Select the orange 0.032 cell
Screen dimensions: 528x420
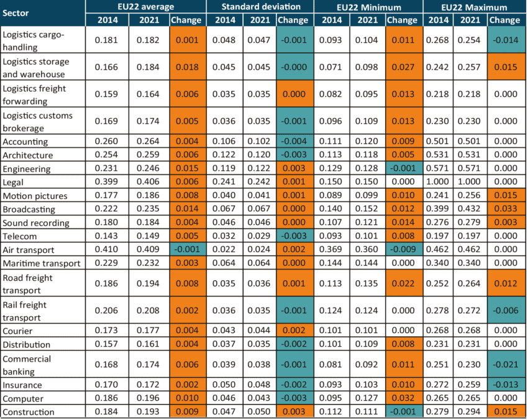click(x=404, y=398)
